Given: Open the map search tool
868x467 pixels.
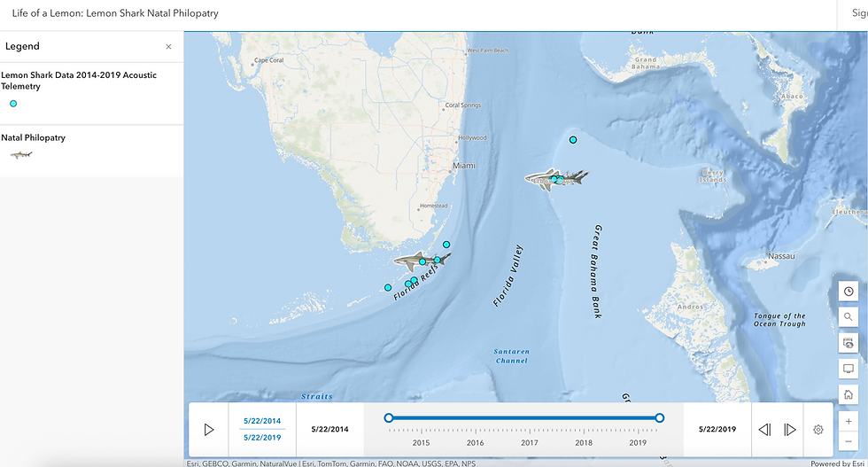Looking at the screenshot, I should pyautogui.click(x=849, y=317).
